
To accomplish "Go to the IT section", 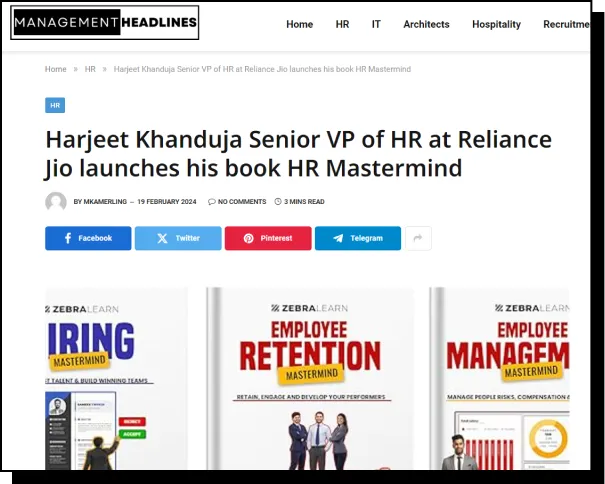I will 376,24.
